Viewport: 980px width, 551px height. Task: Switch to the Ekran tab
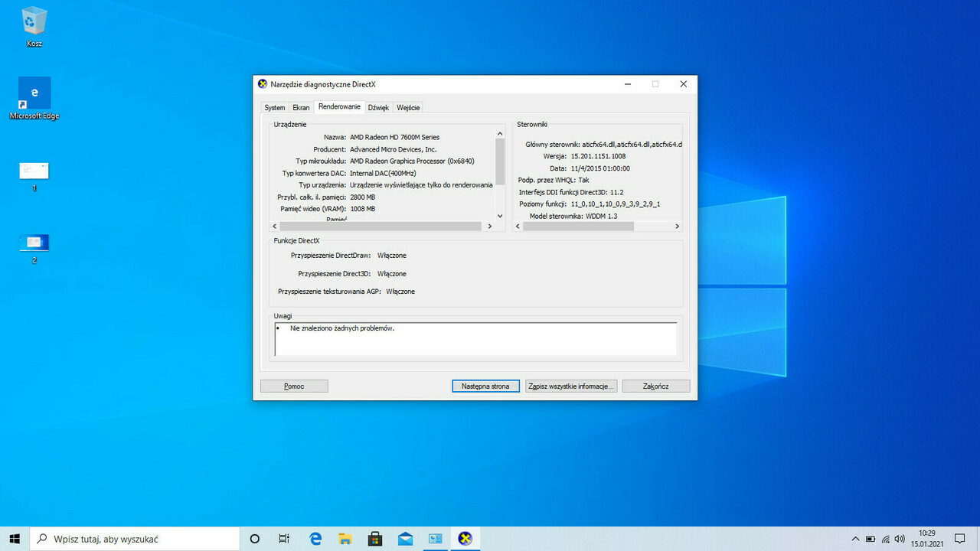coord(301,108)
